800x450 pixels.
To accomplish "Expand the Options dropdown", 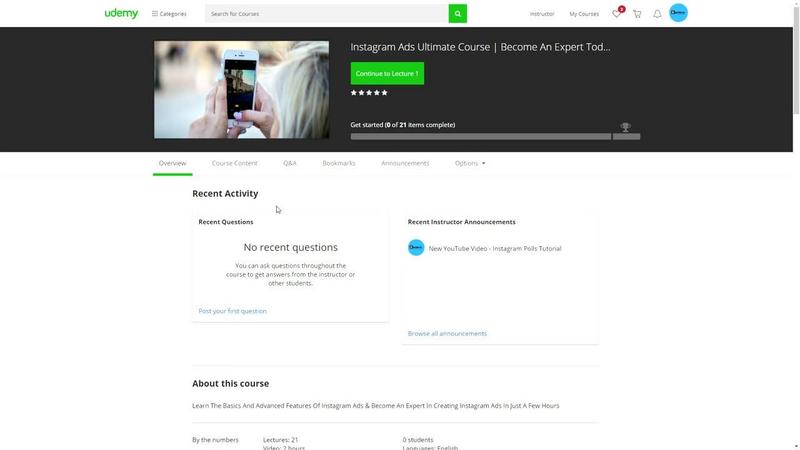I will [x=470, y=163].
